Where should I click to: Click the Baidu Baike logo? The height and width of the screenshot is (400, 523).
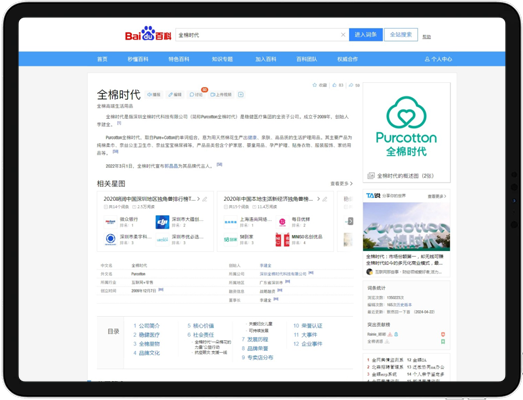coord(148,34)
